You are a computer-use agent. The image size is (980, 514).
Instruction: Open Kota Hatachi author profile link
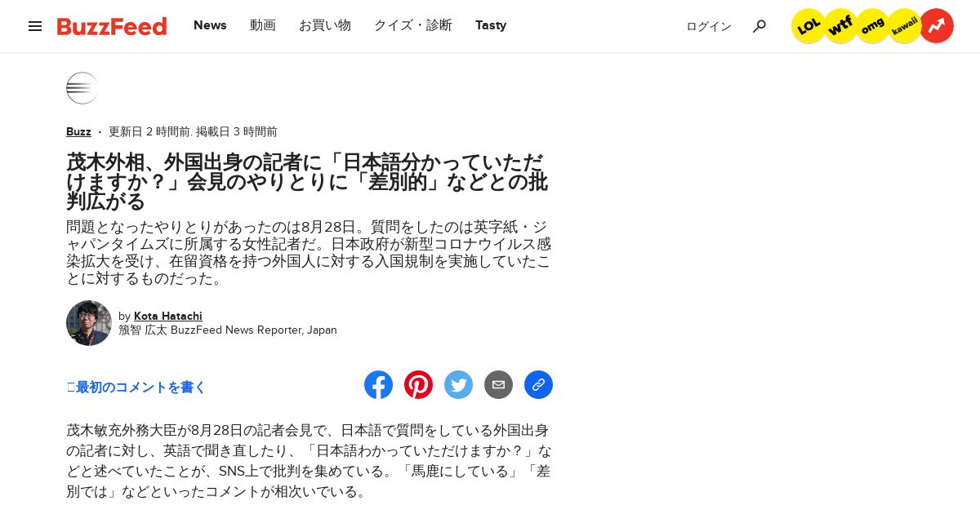[168, 316]
